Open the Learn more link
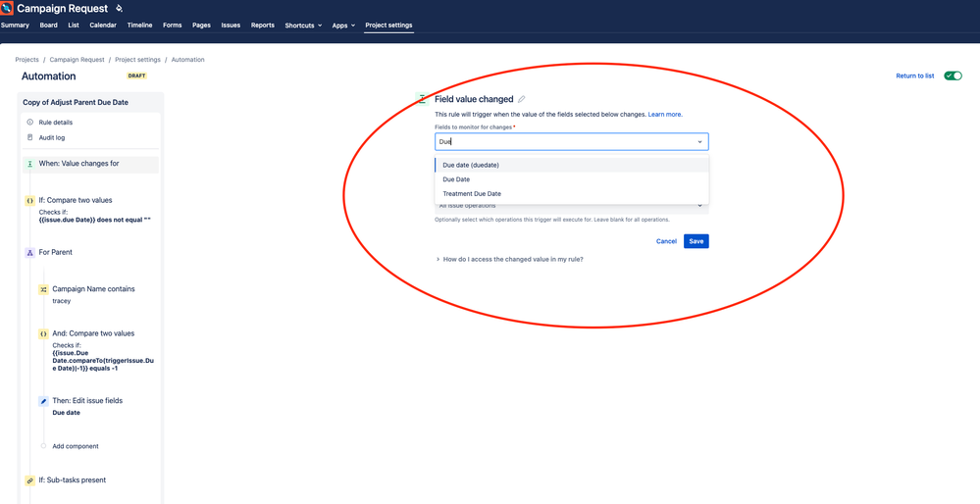The width and height of the screenshot is (980, 504). coord(665,115)
